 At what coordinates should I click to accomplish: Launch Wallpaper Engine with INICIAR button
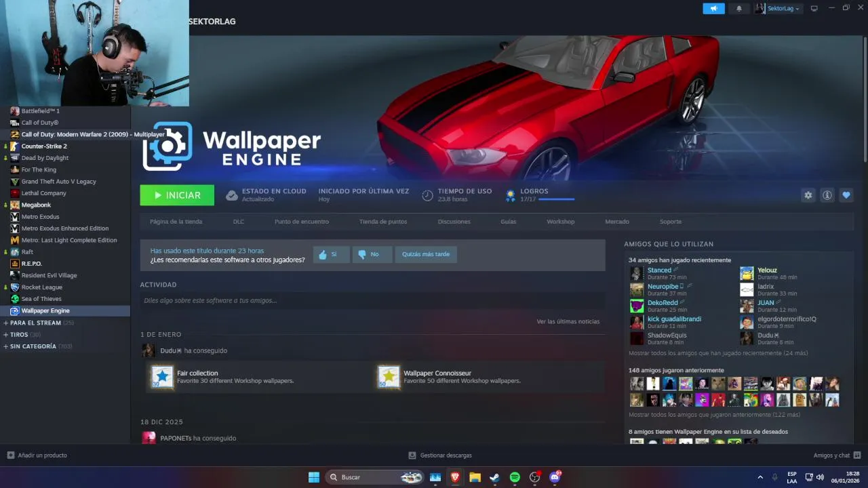(x=177, y=195)
